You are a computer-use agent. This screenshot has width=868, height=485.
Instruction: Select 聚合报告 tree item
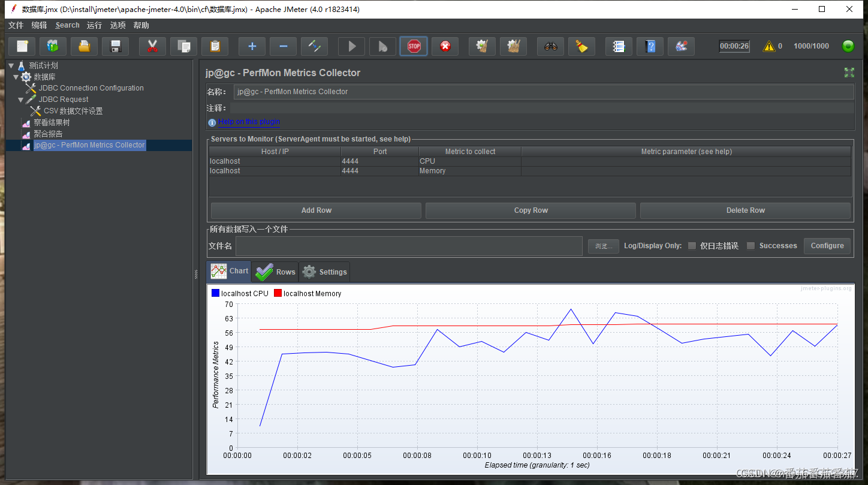pos(48,134)
